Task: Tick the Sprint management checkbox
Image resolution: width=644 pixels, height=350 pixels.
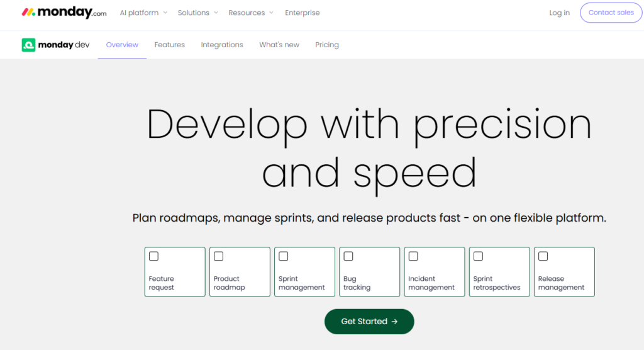Action: coord(284,256)
